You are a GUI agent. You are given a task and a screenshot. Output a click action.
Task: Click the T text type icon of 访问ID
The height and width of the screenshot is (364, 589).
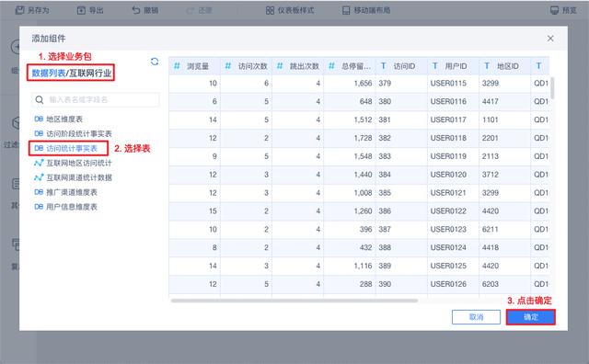tap(383, 66)
